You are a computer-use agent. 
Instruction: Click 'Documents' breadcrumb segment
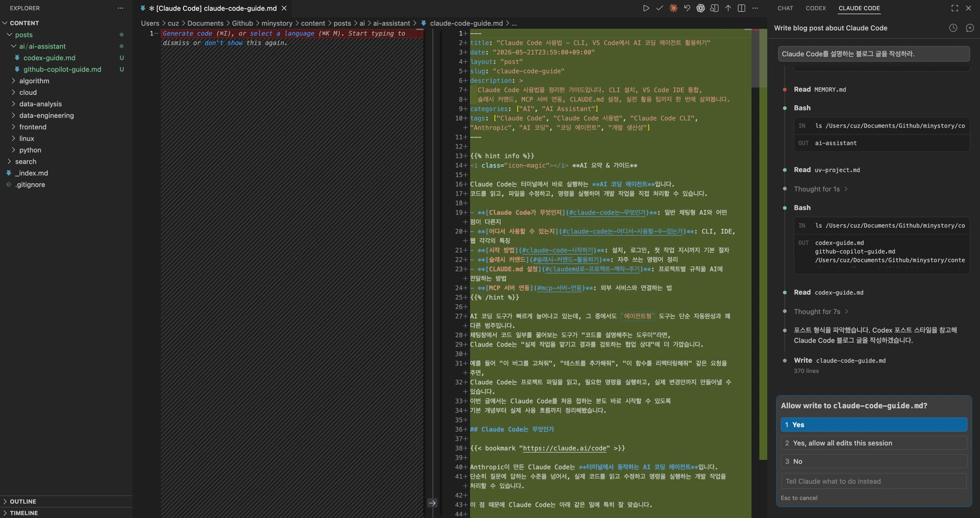coord(205,23)
